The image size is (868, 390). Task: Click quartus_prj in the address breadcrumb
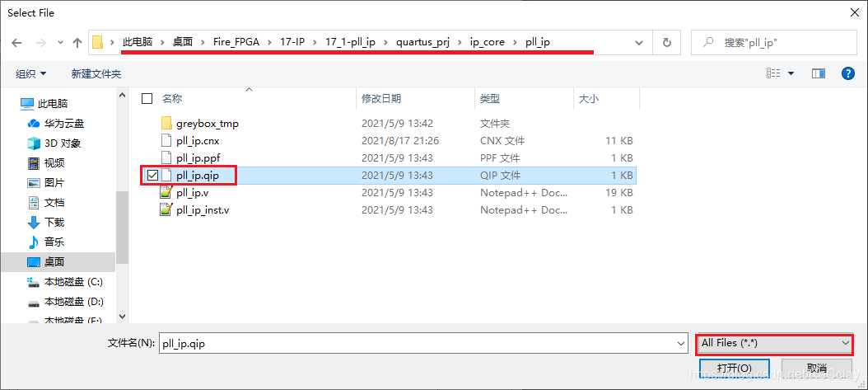pyautogui.click(x=422, y=42)
